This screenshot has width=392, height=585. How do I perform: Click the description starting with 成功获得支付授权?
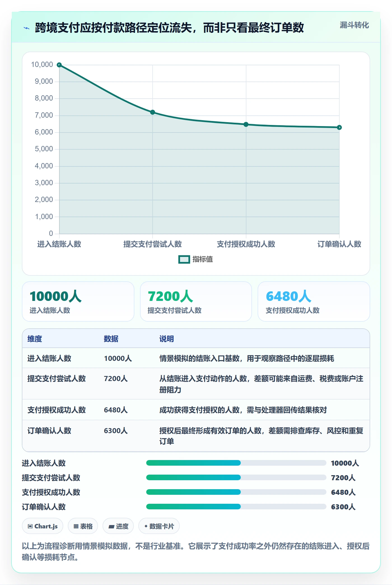pyautogui.click(x=243, y=410)
